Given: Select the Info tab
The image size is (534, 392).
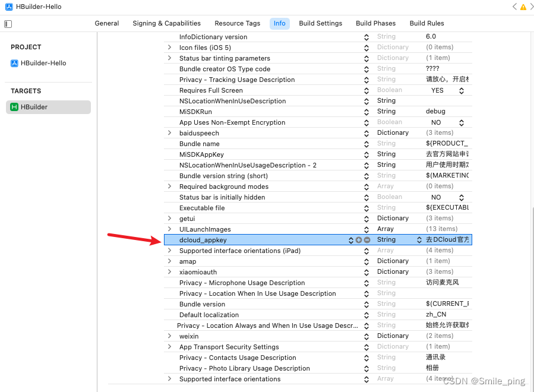Looking at the screenshot, I should (x=280, y=23).
